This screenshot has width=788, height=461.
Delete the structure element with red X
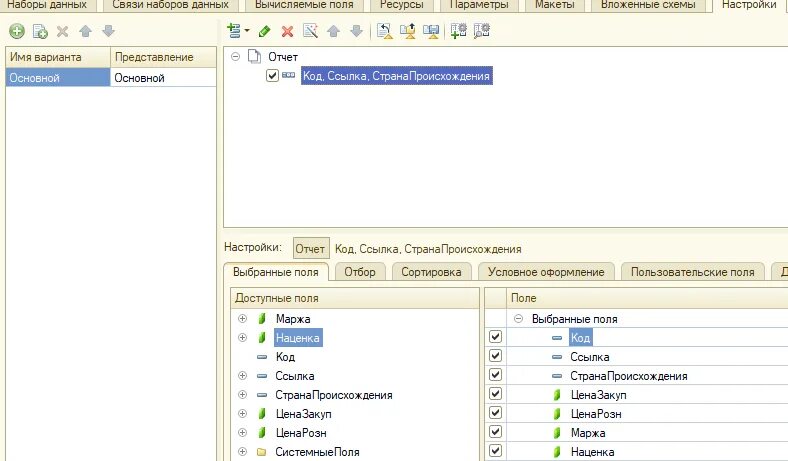coord(287,32)
